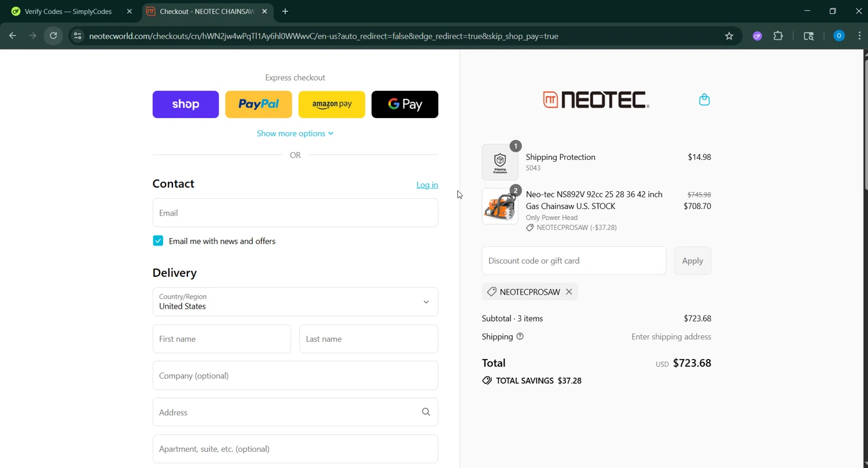Image resolution: width=868 pixels, height=468 pixels.
Task: Click the $14.98 Shipping Protection price
Action: tap(699, 157)
